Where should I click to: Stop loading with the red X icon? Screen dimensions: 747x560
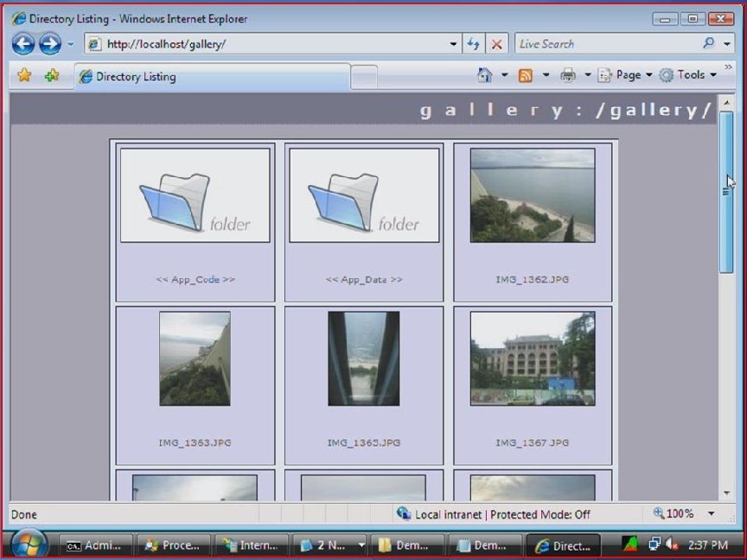coord(496,44)
